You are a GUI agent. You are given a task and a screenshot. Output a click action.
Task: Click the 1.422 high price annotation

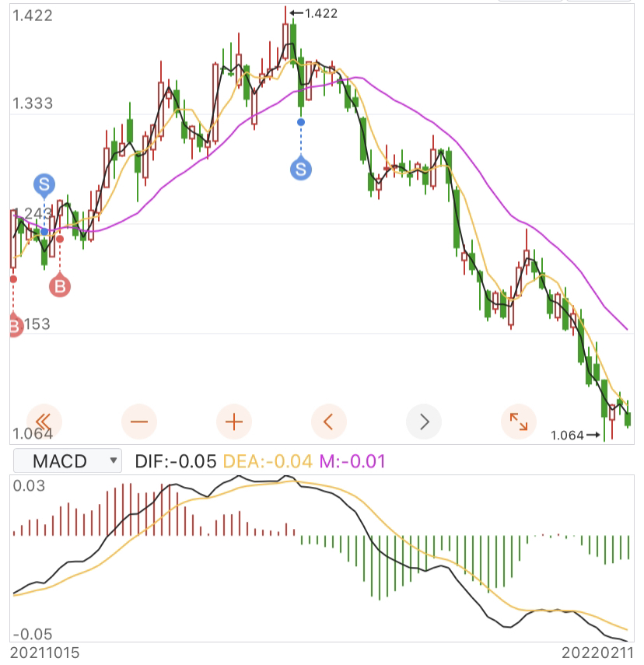[320, 13]
